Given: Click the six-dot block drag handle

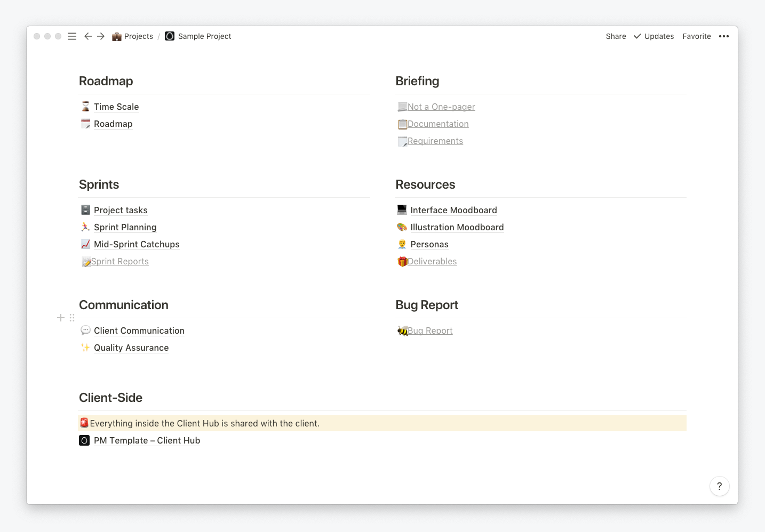Looking at the screenshot, I should point(72,318).
